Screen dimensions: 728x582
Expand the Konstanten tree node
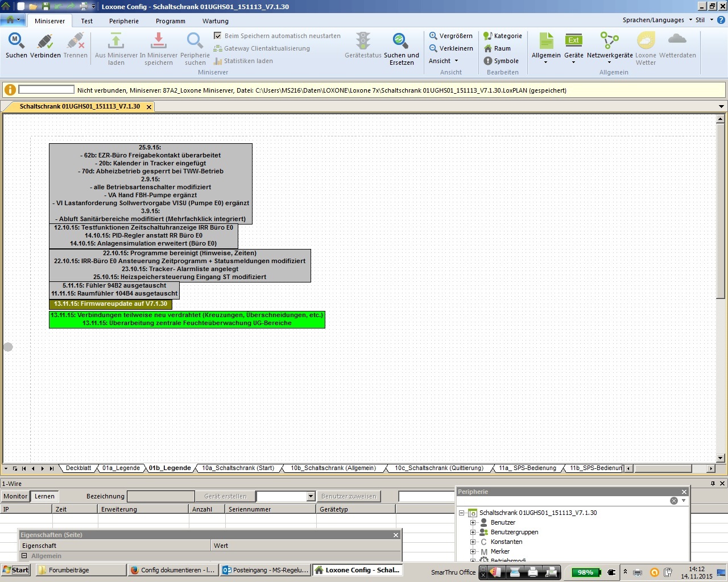click(473, 542)
